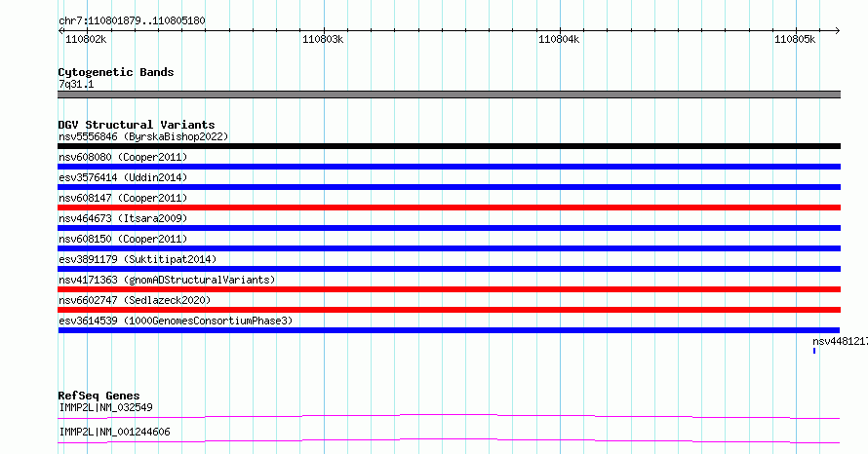
Task: Click the ruler's right arrow end
Action: click(x=838, y=31)
